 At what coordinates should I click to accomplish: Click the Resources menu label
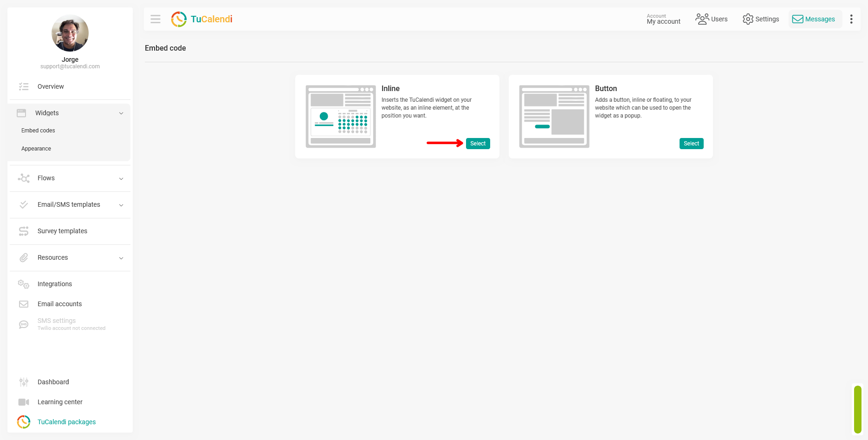click(x=52, y=257)
